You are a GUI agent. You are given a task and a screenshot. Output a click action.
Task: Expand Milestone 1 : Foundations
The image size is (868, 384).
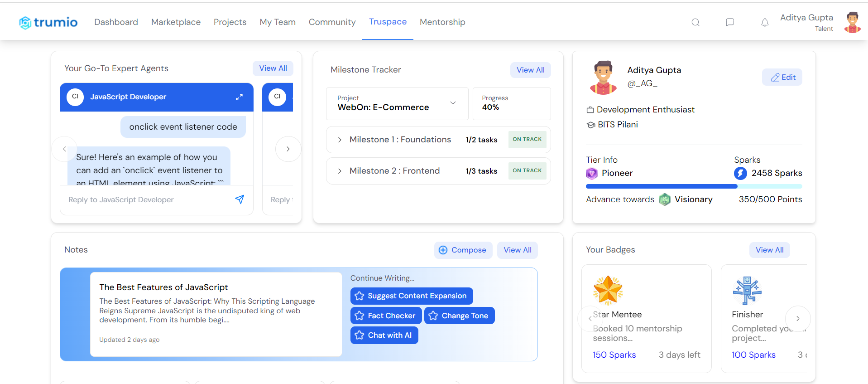click(x=340, y=140)
